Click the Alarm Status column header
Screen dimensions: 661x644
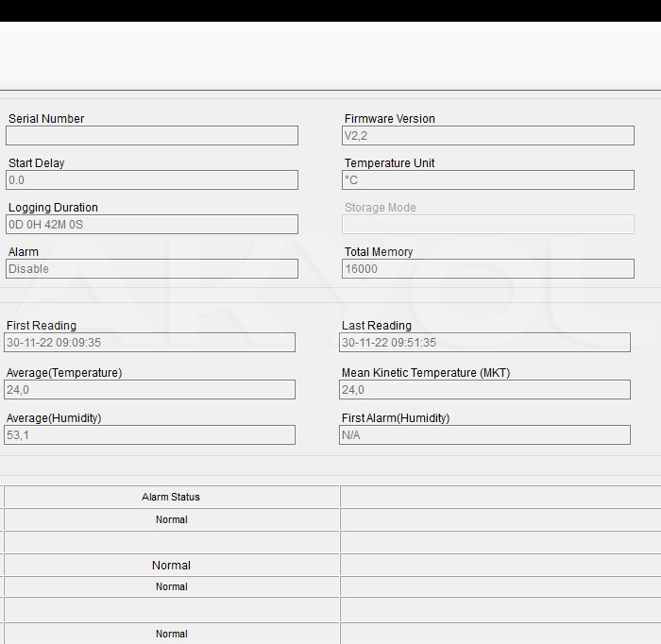pyautogui.click(x=171, y=497)
